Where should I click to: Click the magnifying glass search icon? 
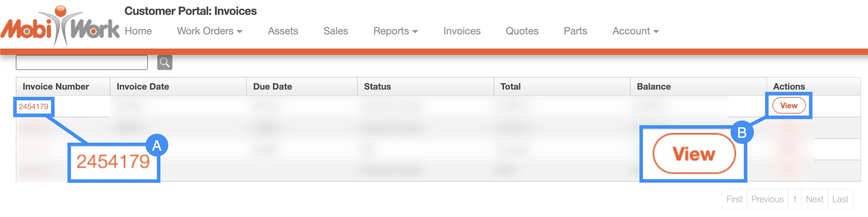[x=165, y=62]
